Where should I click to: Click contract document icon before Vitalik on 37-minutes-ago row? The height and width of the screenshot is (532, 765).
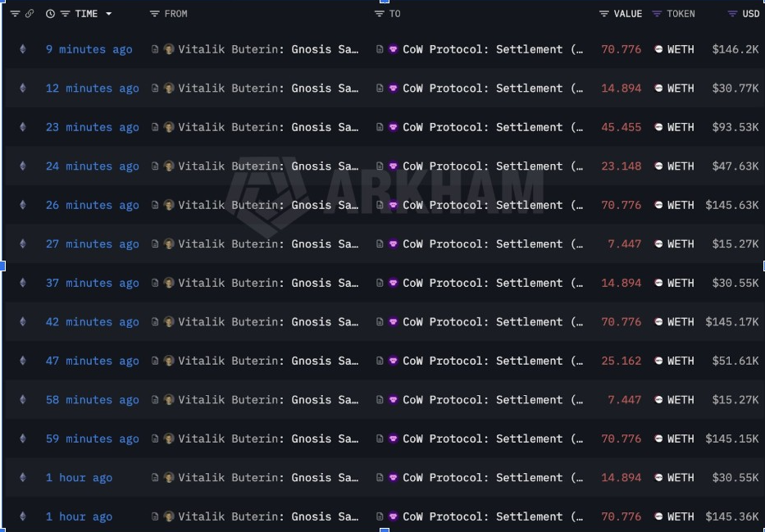point(156,283)
